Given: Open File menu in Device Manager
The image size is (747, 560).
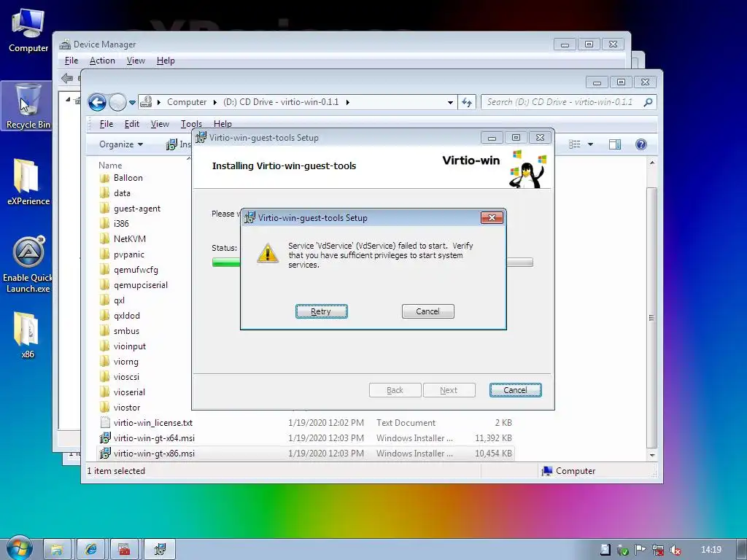Looking at the screenshot, I should click(x=71, y=61).
